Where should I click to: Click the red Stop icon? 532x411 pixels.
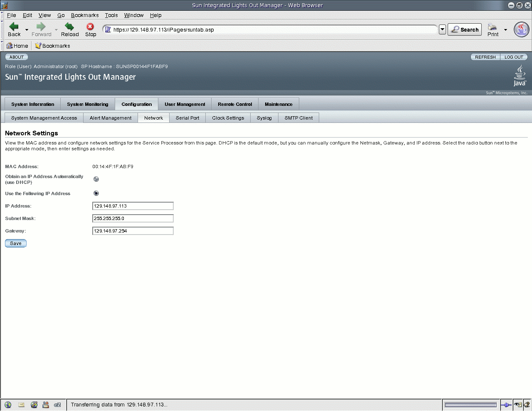[x=90, y=27]
